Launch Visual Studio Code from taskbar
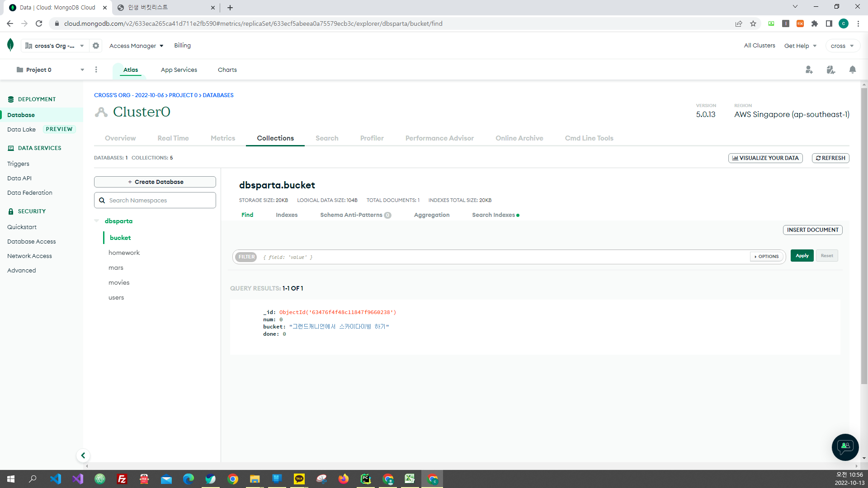The image size is (868, 488). coord(56,479)
